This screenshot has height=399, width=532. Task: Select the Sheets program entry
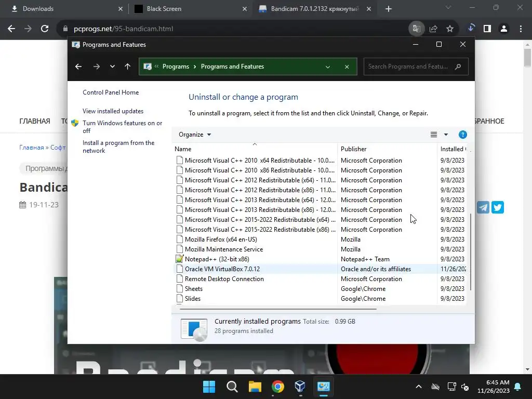321,289
